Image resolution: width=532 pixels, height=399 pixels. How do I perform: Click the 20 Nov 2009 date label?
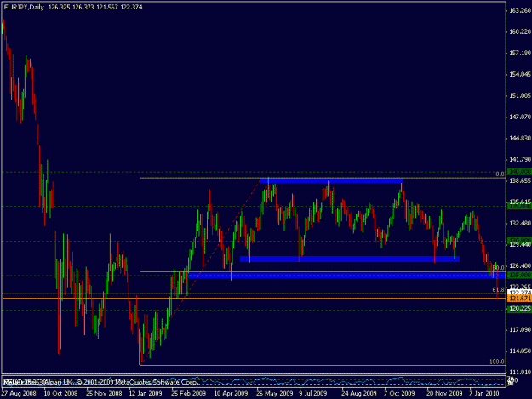point(444,394)
